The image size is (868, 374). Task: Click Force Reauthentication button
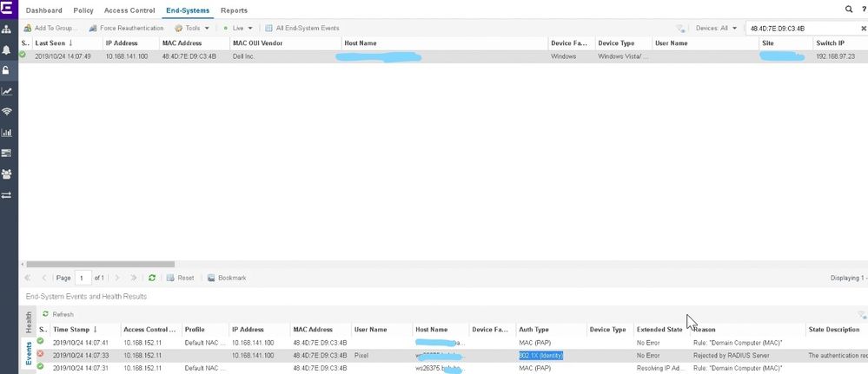click(x=126, y=28)
